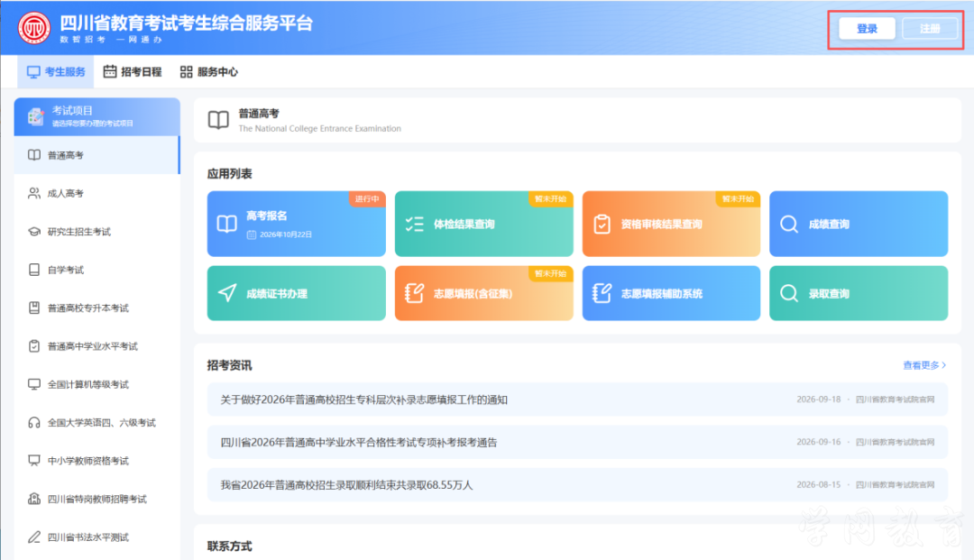Click the magnifier icon in 成绩查询 card
The width and height of the screenshot is (974, 560).
[x=789, y=224]
